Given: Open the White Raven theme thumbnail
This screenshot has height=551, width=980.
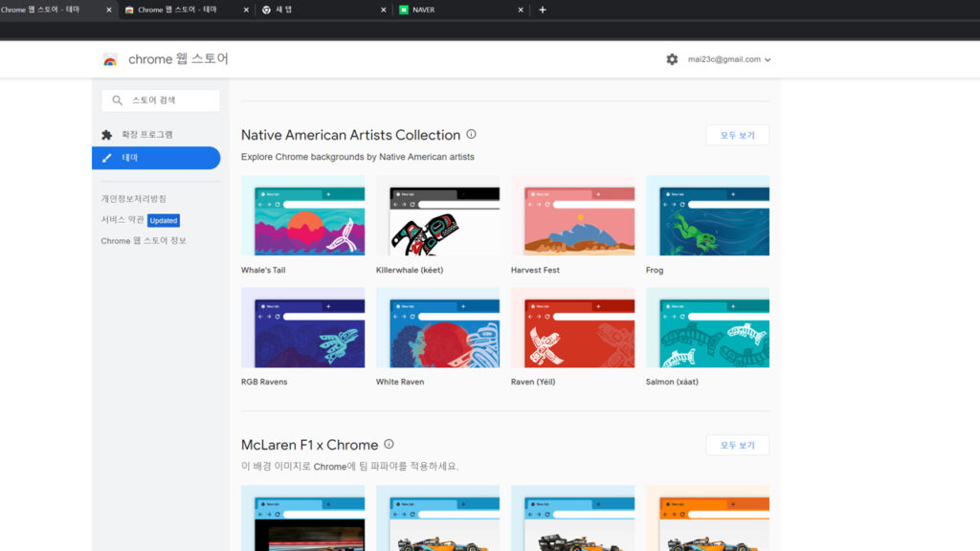Looking at the screenshot, I should pyautogui.click(x=438, y=327).
